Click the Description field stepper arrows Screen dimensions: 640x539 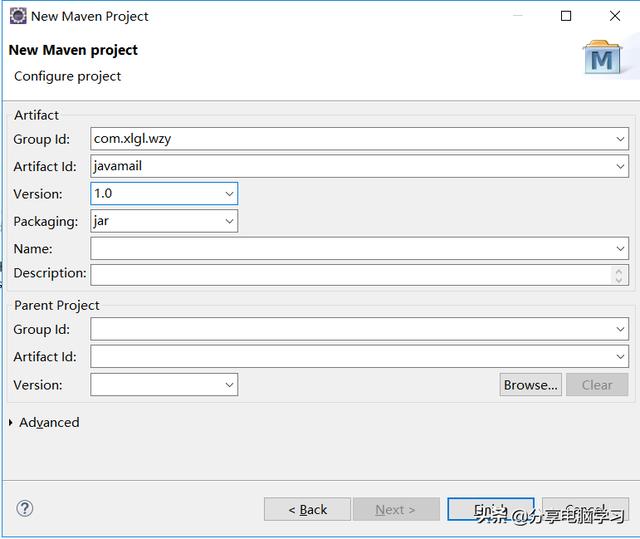pyautogui.click(x=618, y=275)
